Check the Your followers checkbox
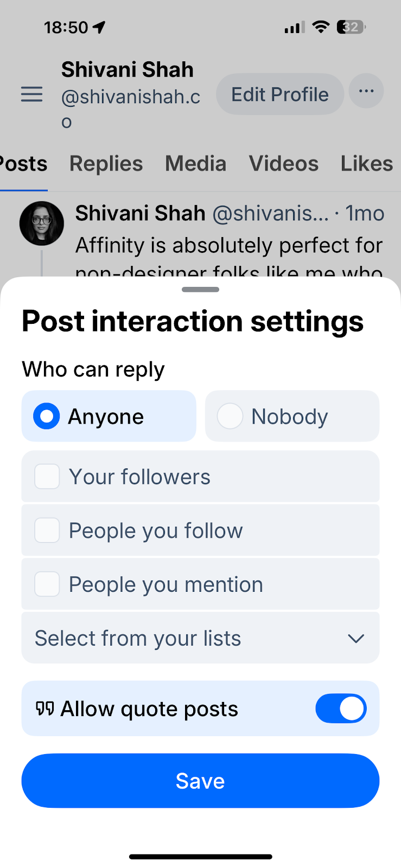401x868 pixels. pyautogui.click(x=47, y=477)
